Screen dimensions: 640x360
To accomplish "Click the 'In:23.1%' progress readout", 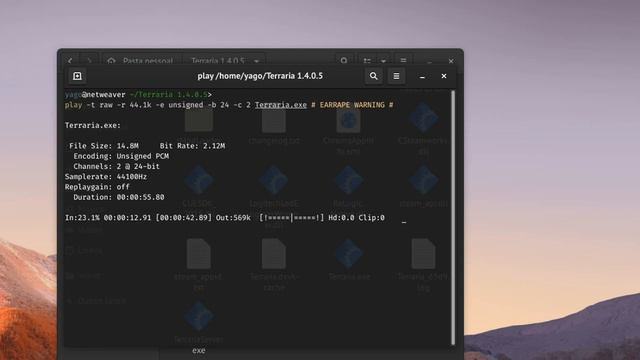I will (82, 218).
